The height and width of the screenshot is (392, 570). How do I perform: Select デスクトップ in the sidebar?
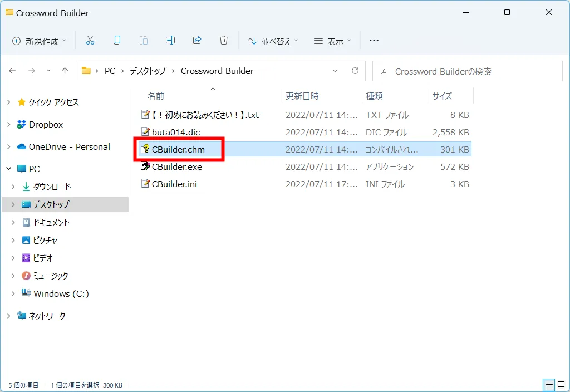65,204
